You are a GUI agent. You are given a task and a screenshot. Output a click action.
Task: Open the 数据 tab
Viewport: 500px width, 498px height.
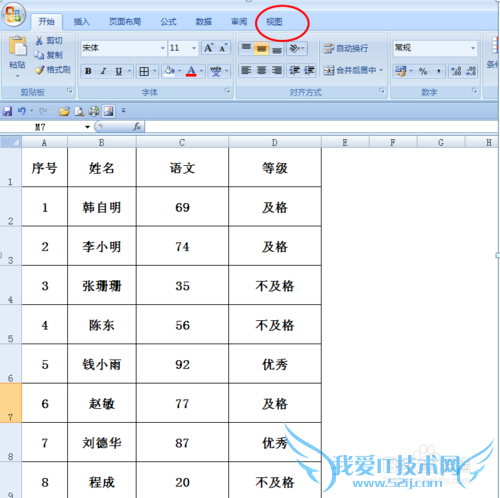(x=204, y=22)
